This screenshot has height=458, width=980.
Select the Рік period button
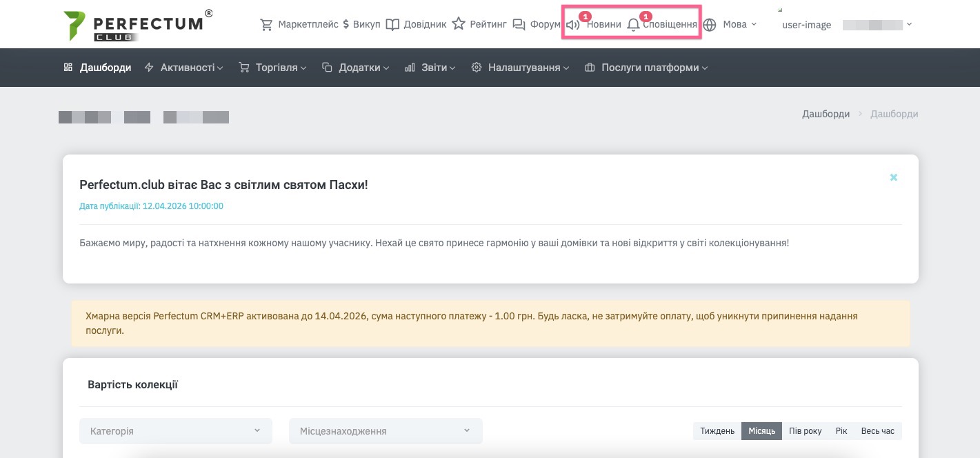841,431
